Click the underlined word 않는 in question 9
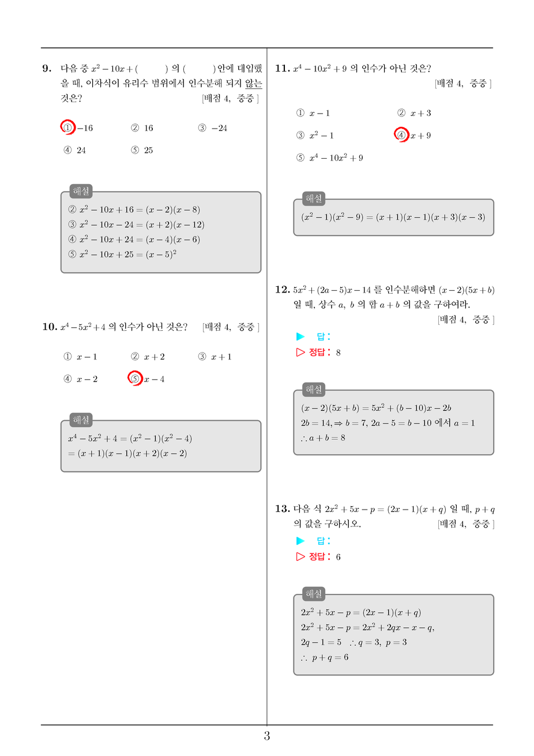 (254, 84)
